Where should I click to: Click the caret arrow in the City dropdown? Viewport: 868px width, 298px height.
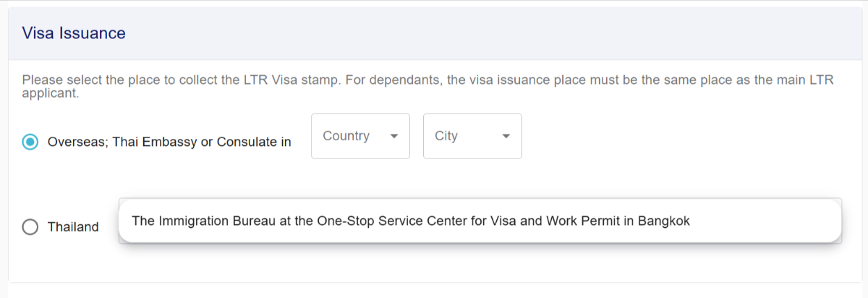point(506,136)
